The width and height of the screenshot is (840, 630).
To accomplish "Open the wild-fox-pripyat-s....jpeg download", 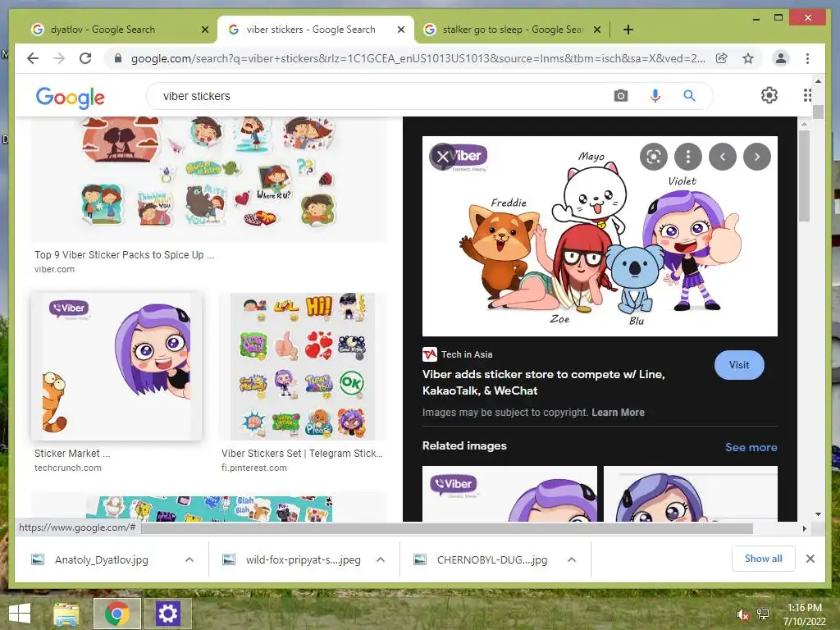I will (304, 559).
